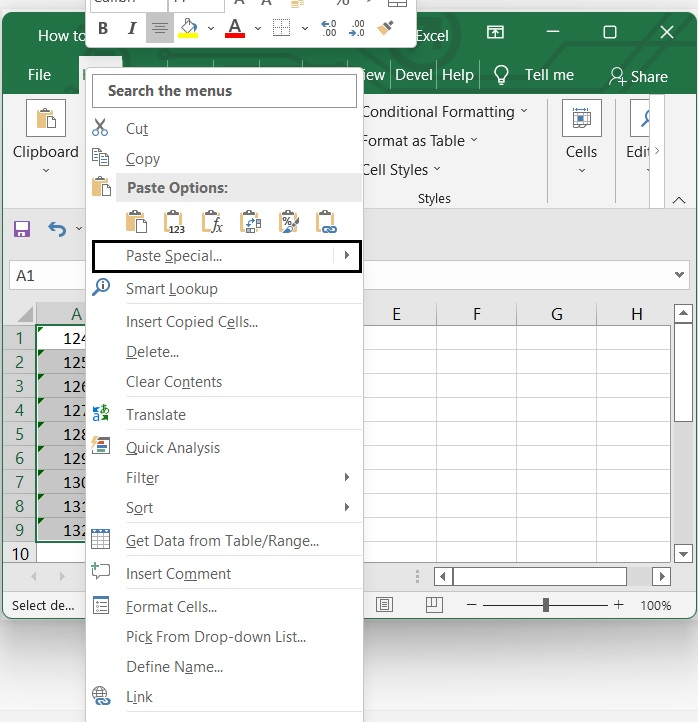Click the Paste Values (123) icon
This screenshot has height=722, width=700.
point(174,222)
